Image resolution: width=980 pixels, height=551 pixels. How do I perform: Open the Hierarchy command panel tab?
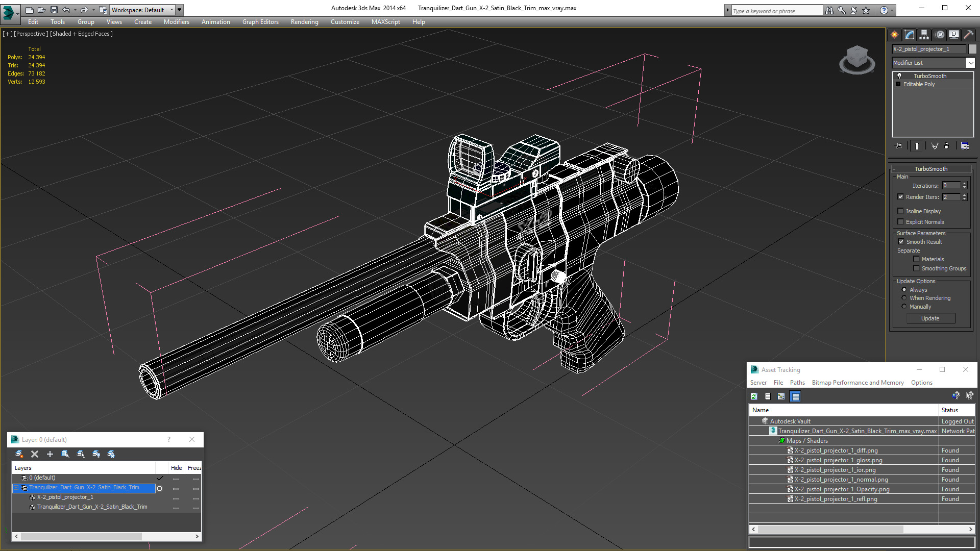pyautogui.click(x=924, y=35)
